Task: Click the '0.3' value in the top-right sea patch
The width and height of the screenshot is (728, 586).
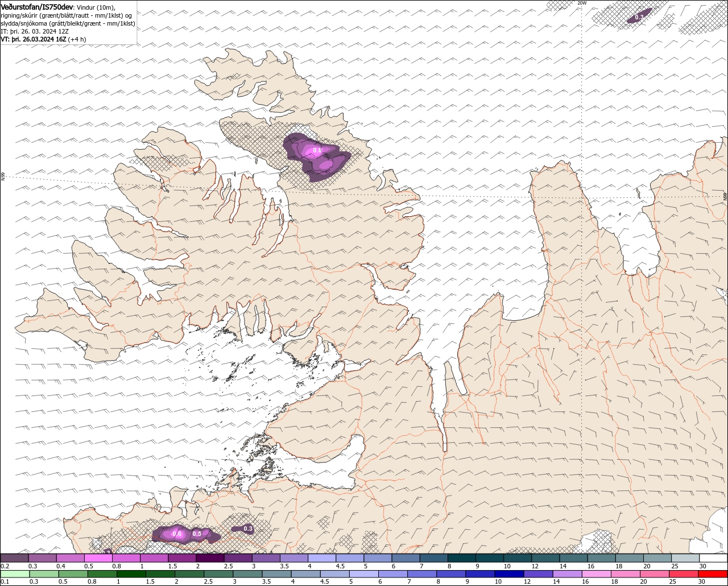Action: [639, 17]
